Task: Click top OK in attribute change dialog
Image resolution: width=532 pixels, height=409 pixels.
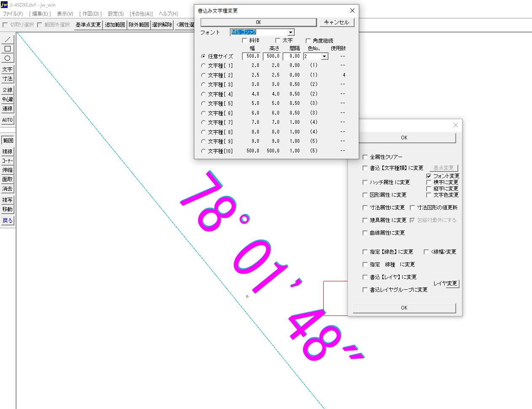Action: 404,138
